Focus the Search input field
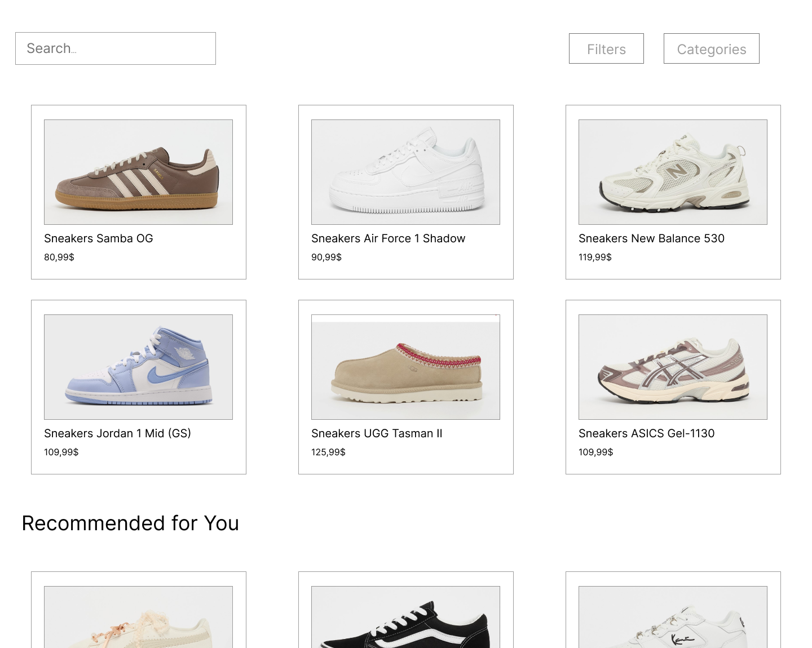The height and width of the screenshot is (648, 812). pyautogui.click(x=116, y=48)
